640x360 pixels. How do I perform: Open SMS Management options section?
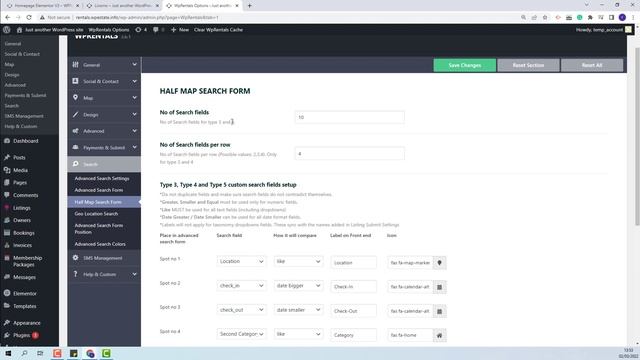coord(104,258)
